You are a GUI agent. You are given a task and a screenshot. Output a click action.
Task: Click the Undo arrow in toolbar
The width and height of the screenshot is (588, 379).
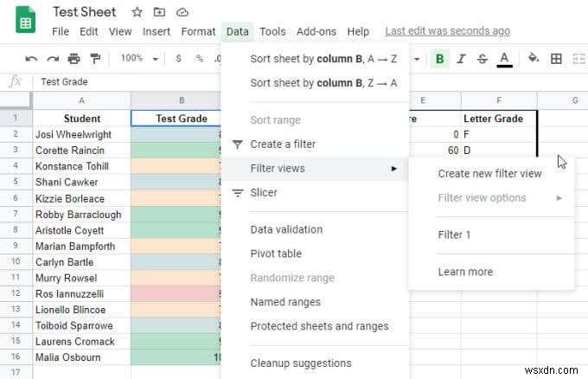point(32,59)
